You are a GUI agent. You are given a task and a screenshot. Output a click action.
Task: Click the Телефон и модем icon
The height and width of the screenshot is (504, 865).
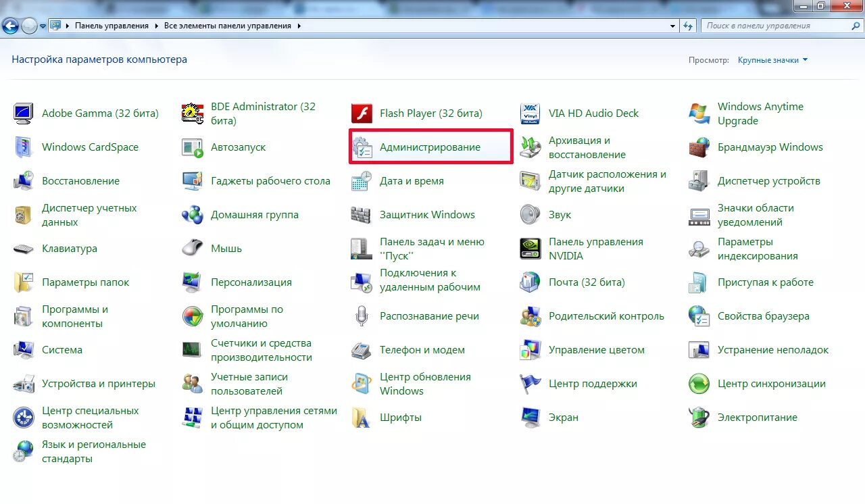362,350
